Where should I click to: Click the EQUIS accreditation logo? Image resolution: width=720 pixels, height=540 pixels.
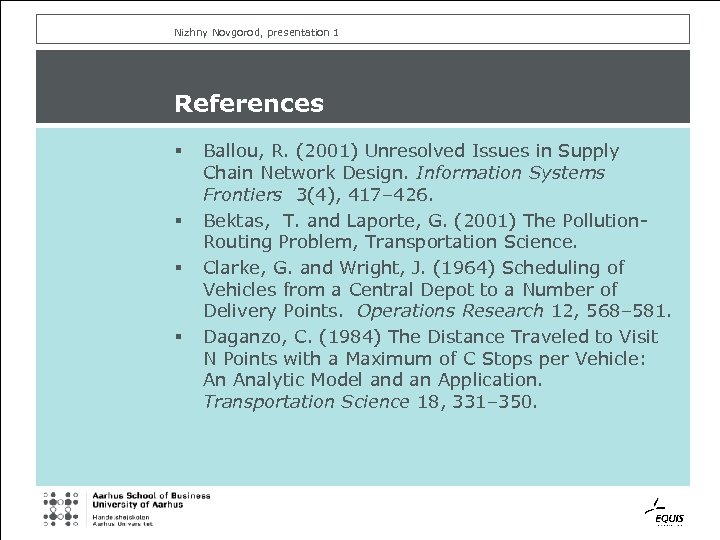(x=665, y=512)
